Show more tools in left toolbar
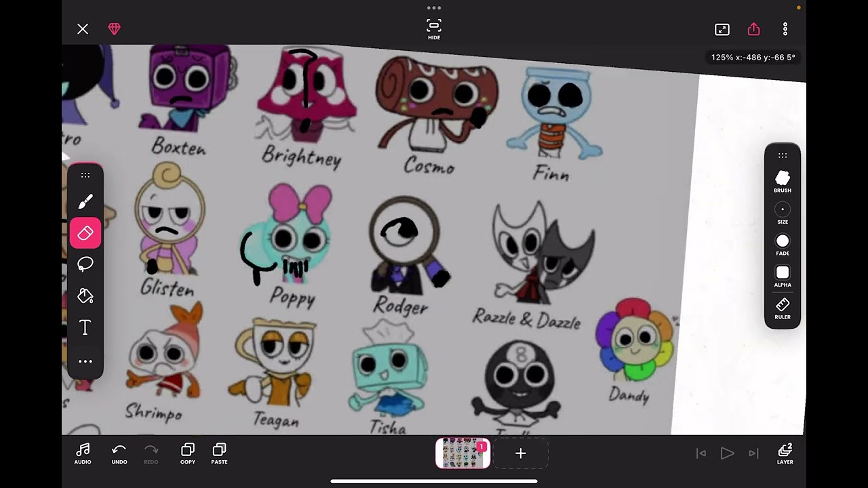Viewport: 868px width, 488px height. [x=85, y=361]
